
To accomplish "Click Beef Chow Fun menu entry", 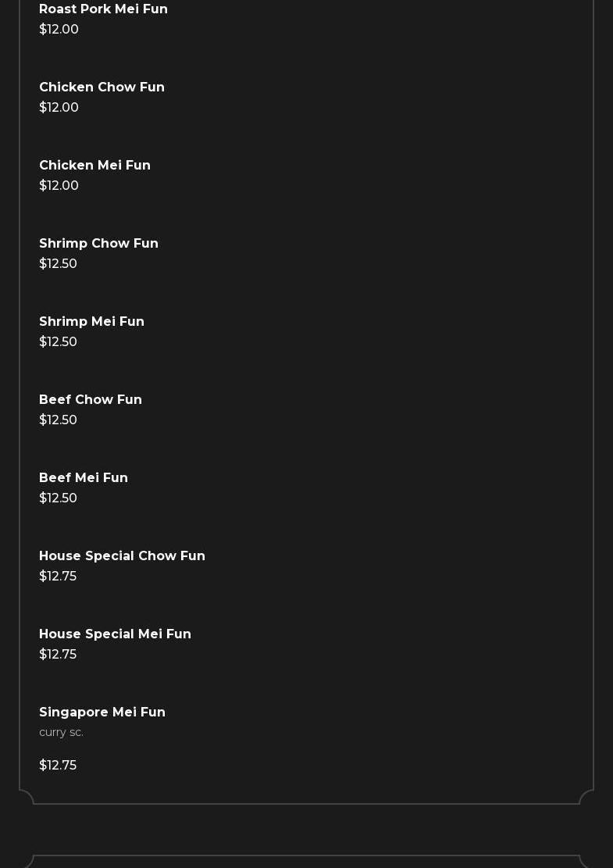I will tap(91, 400).
